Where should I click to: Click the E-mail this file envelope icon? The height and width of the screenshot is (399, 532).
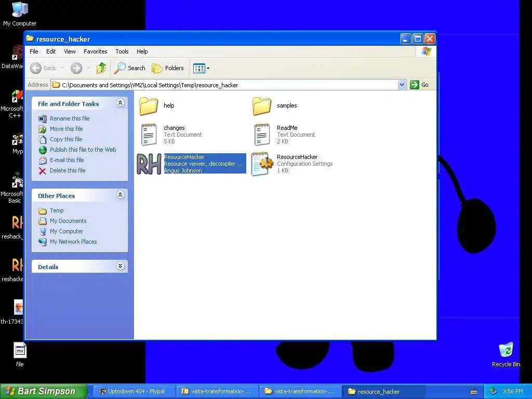[43, 160]
